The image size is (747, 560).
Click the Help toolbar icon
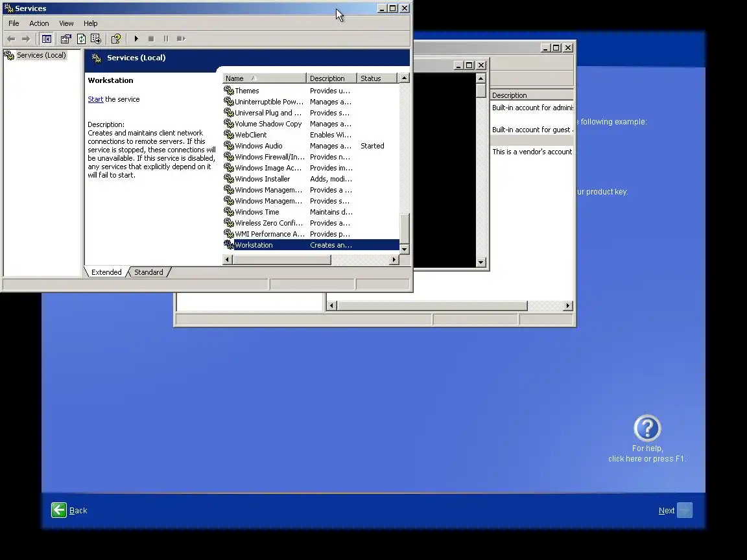pos(116,39)
